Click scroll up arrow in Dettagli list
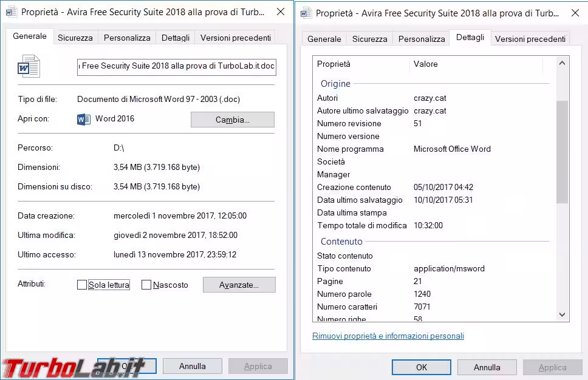588x380 pixels. click(x=562, y=63)
